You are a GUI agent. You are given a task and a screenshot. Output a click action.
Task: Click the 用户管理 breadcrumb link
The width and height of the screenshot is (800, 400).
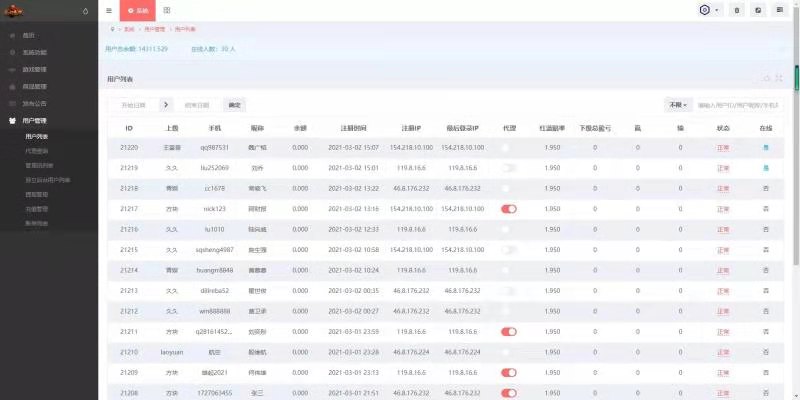point(150,31)
